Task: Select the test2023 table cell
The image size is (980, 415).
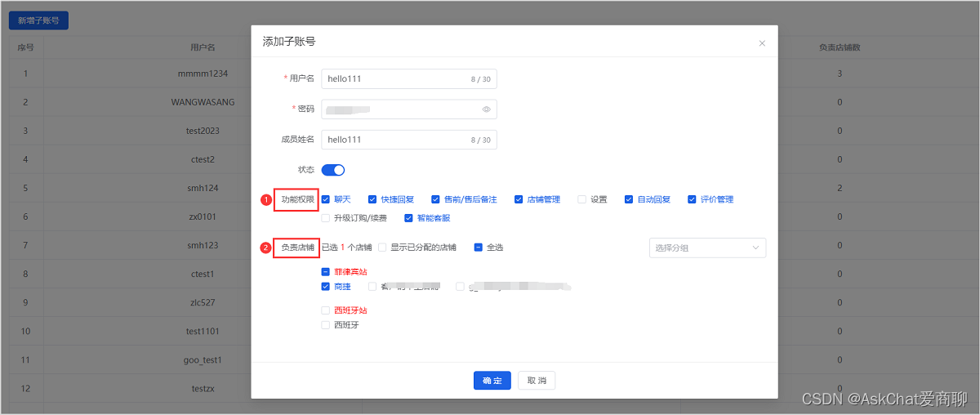Action: tap(203, 131)
